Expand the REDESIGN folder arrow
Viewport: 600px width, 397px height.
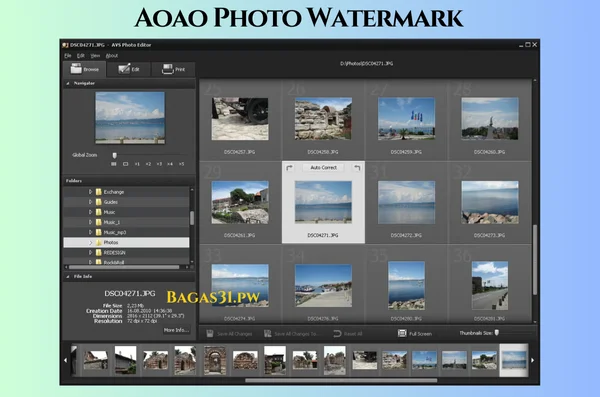pos(91,252)
